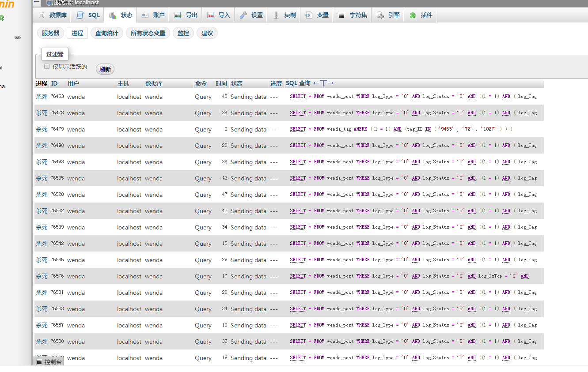Open the 控制台 console bar
This screenshot has width=588, height=372.
click(49, 362)
